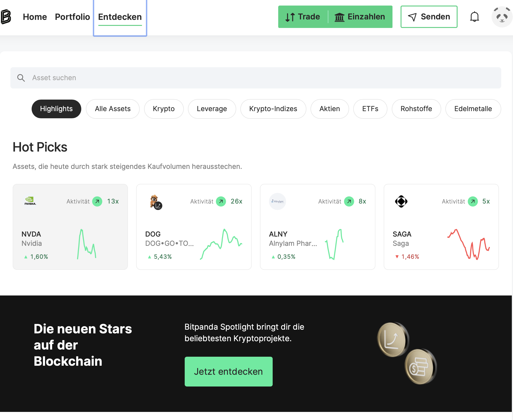Click the Jetzt entdecken button

[x=229, y=371]
